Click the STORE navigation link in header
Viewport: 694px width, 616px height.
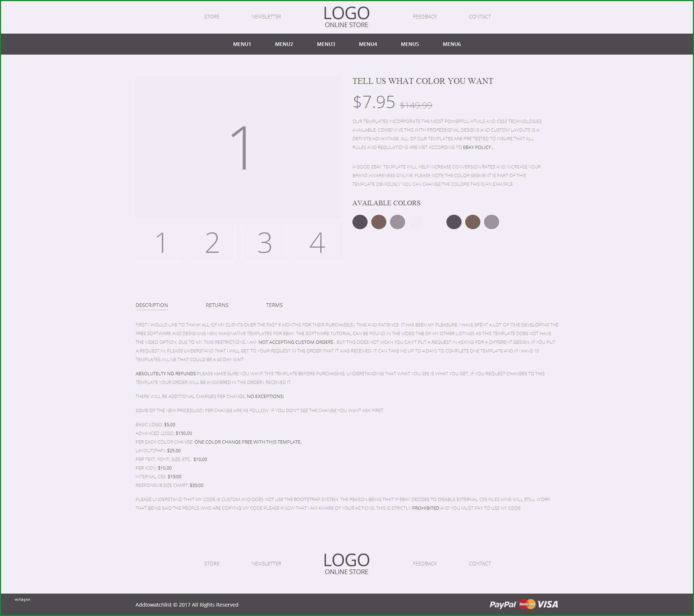tap(212, 17)
